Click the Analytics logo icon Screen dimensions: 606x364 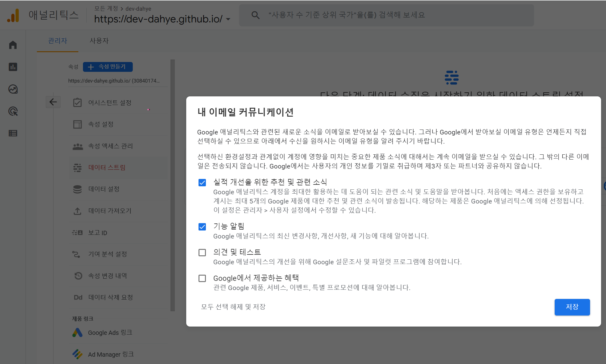tap(13, 15)
